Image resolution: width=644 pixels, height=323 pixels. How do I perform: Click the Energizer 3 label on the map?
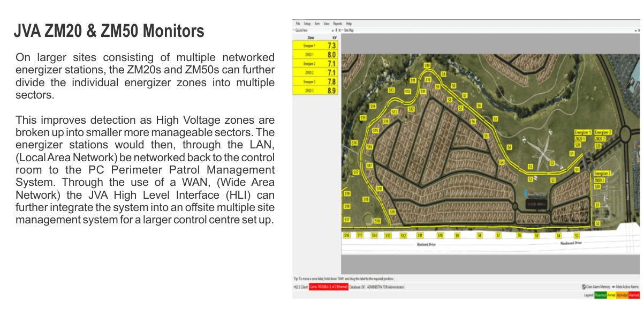(602, 174)
